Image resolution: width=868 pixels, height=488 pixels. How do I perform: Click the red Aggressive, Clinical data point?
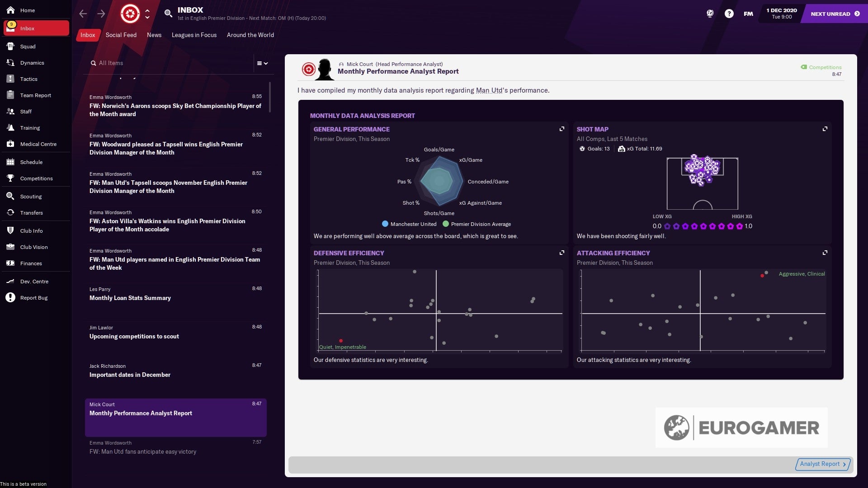(762, 276)
